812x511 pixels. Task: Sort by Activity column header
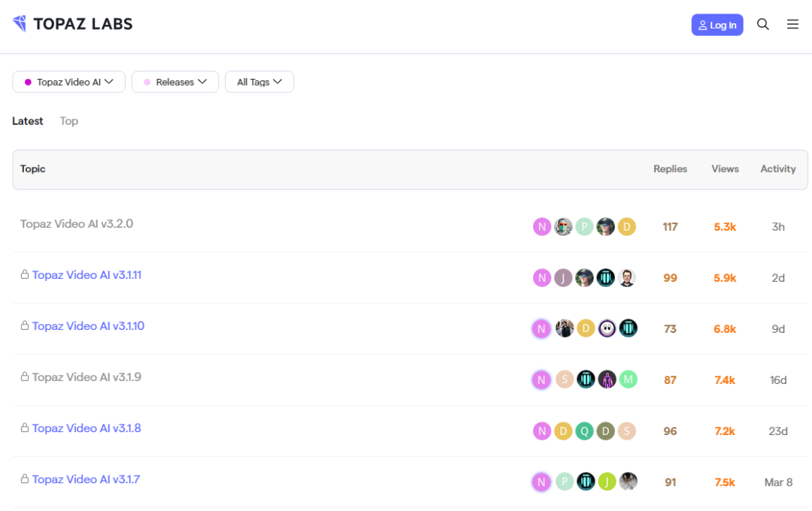[x=778, y=169]
